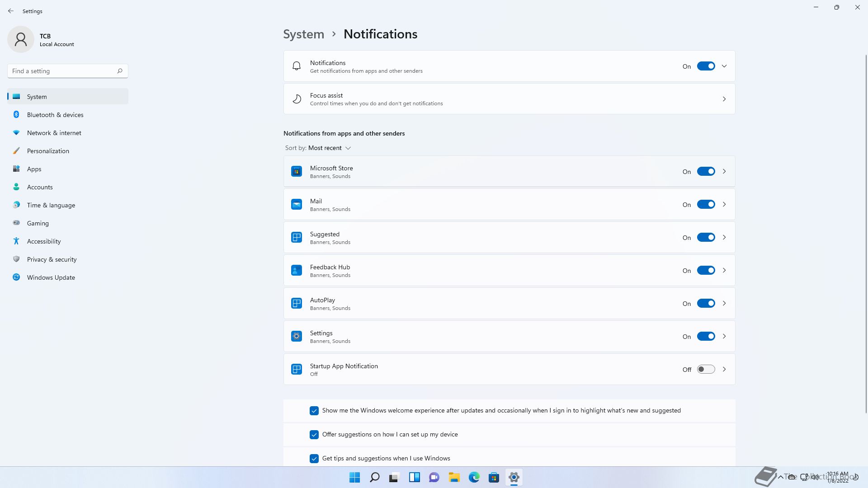The image size is (868, 488).
Task: Click the Notifications bell icon
Action: click(x=297, y=66)
